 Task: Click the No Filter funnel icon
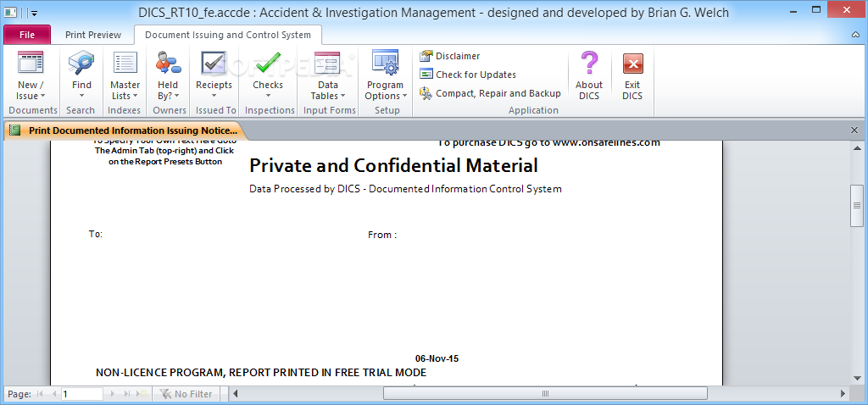(165, 394)
